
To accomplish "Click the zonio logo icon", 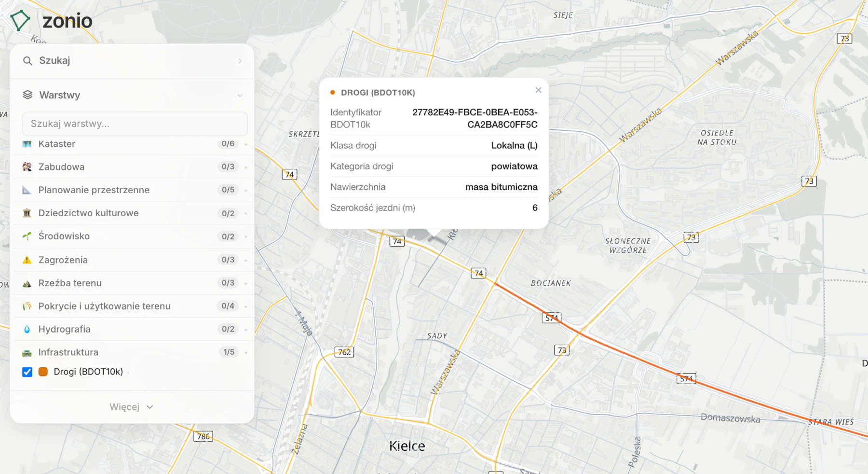I will 20,20.
